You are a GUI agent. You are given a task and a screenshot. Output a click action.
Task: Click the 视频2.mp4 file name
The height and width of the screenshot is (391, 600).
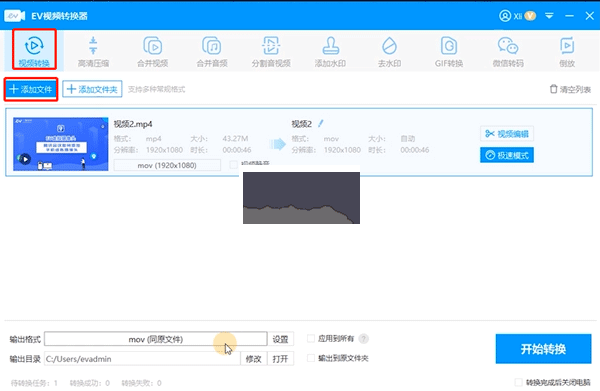[133, 124]
